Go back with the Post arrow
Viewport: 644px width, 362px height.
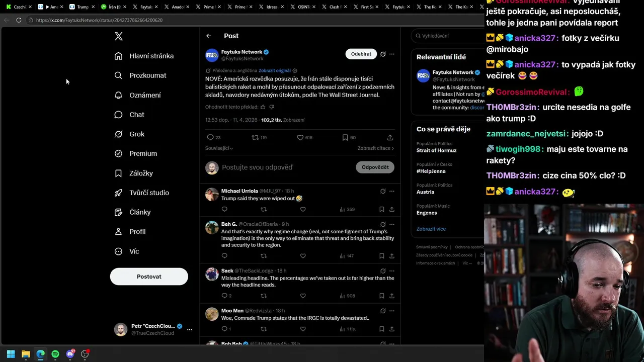pos(209,36)
